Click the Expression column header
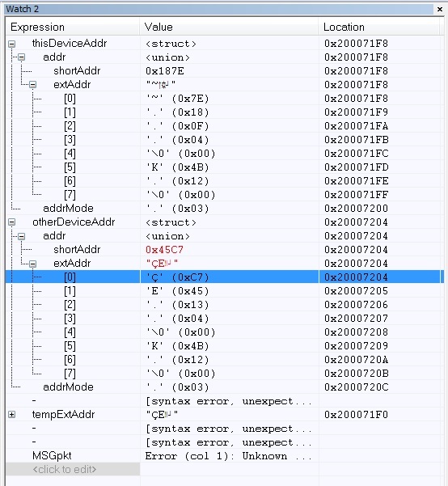 click(x=73, y=27)
